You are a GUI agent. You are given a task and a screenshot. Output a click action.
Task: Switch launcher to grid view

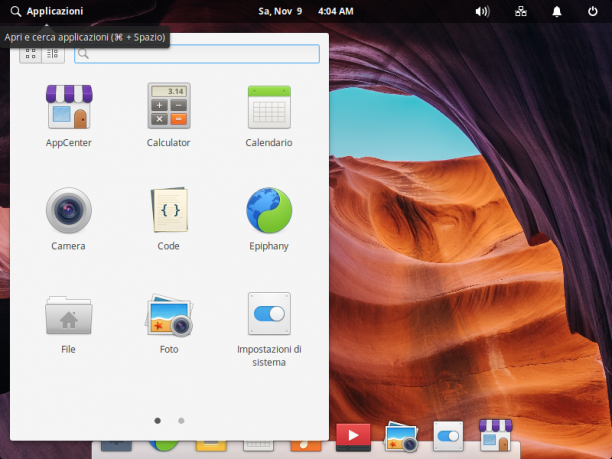[30, 54]
